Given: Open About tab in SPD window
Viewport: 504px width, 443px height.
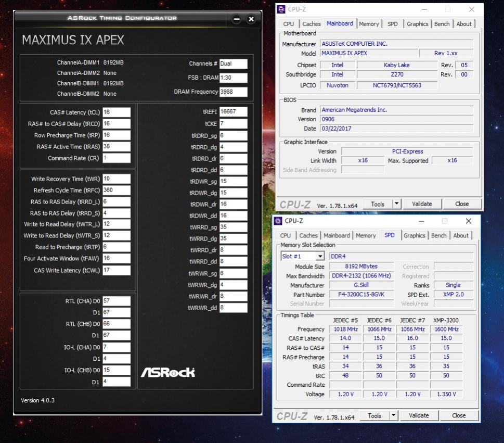Looking at the screenshot, I should (x=461, y=236).
